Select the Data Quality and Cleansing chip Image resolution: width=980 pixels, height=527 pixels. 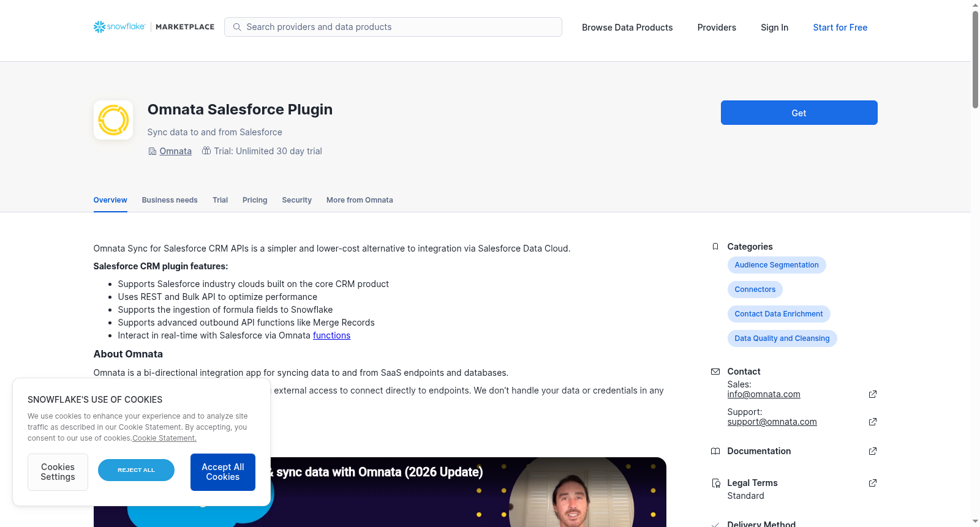pos(782,338)
